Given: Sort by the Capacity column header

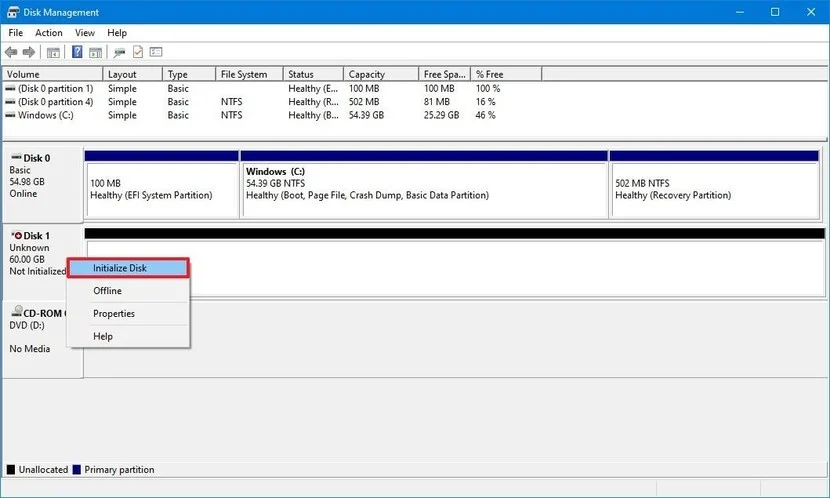Looking at the screenshot, I should point(381,74).
